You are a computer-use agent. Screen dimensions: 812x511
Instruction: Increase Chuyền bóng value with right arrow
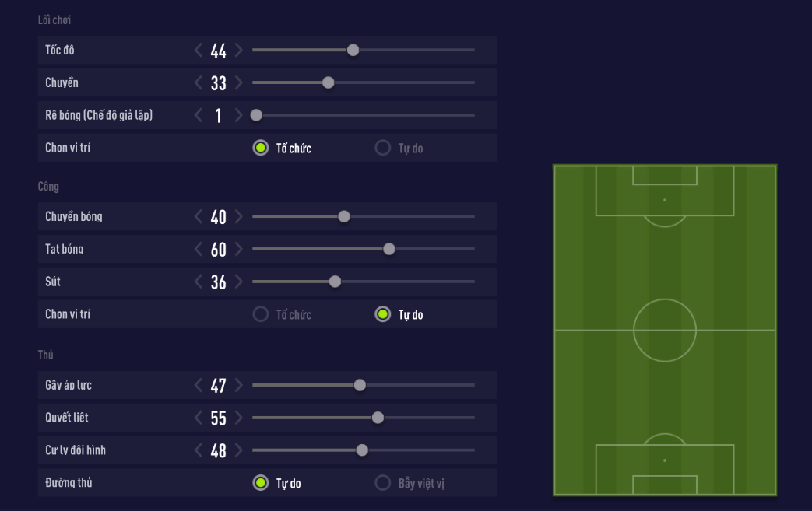coord(238,217)
